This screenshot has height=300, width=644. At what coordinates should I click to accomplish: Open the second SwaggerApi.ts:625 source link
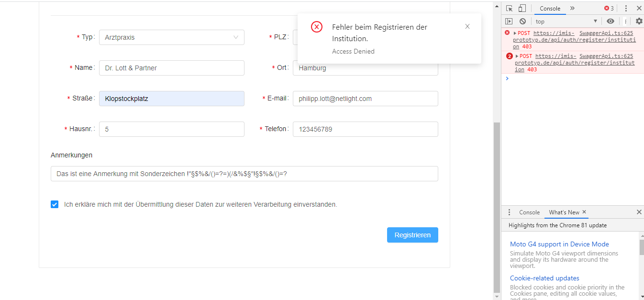[x=606, y=56]
